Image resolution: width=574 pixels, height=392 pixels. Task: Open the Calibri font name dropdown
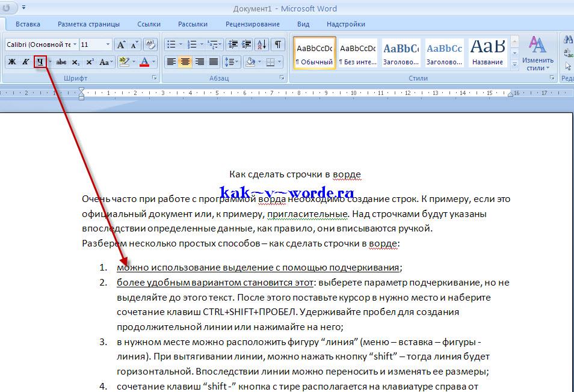[x=75, y=44]
